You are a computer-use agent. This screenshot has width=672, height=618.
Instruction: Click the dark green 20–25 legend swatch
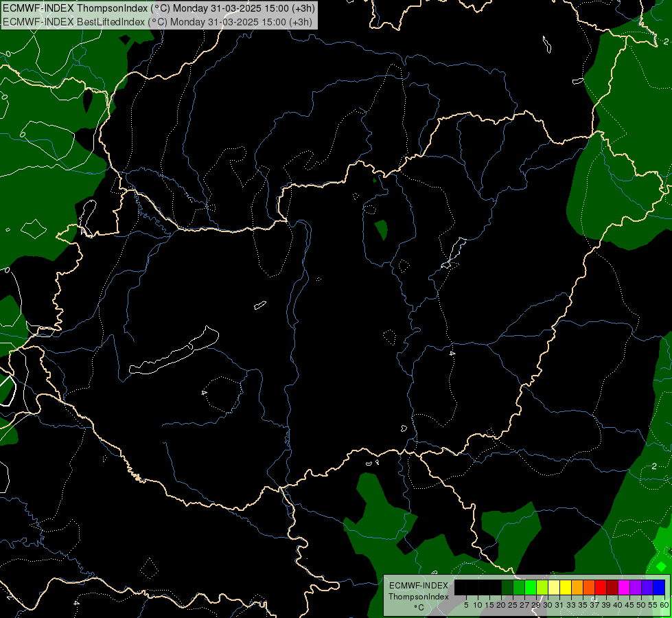[x=507, y=588]
